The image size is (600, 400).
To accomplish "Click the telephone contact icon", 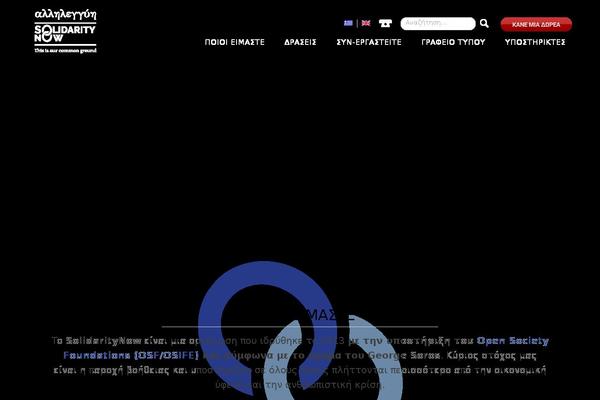I will [385, 24].
